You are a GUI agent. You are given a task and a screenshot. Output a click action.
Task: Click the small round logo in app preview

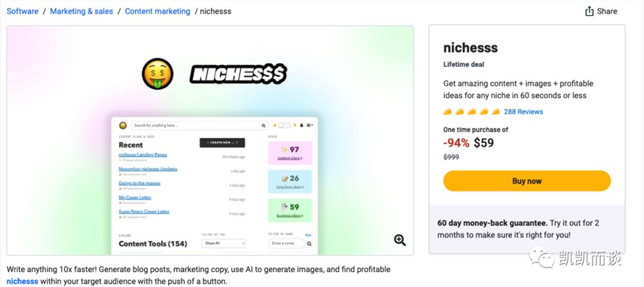pos(123,125)
